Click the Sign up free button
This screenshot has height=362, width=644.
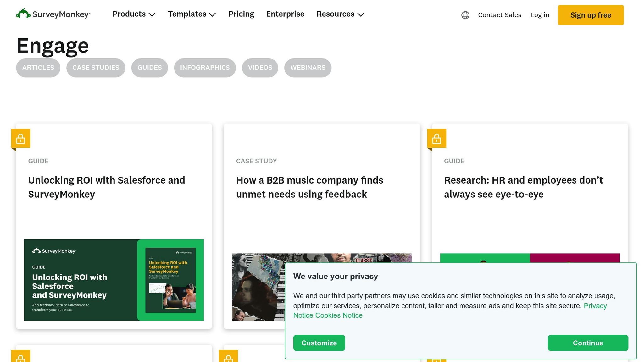click(591, 15)
